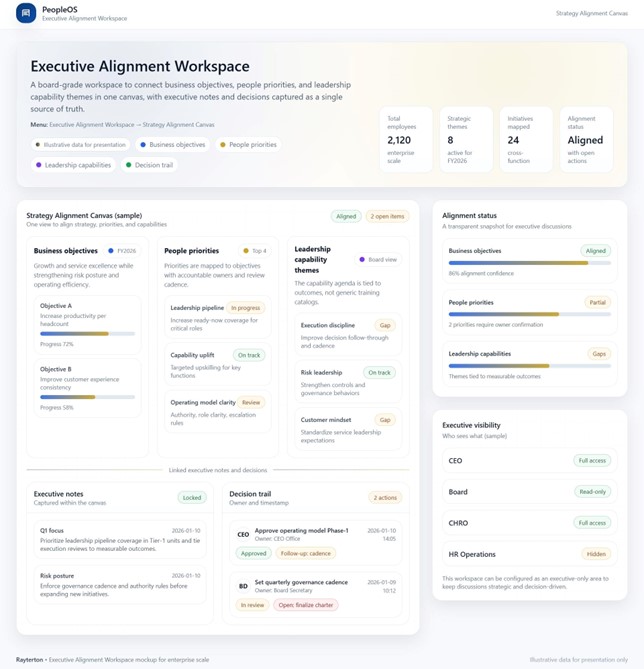Click the 2 actions badge
The height and width of the screenshot is (669, 644).
385,497
